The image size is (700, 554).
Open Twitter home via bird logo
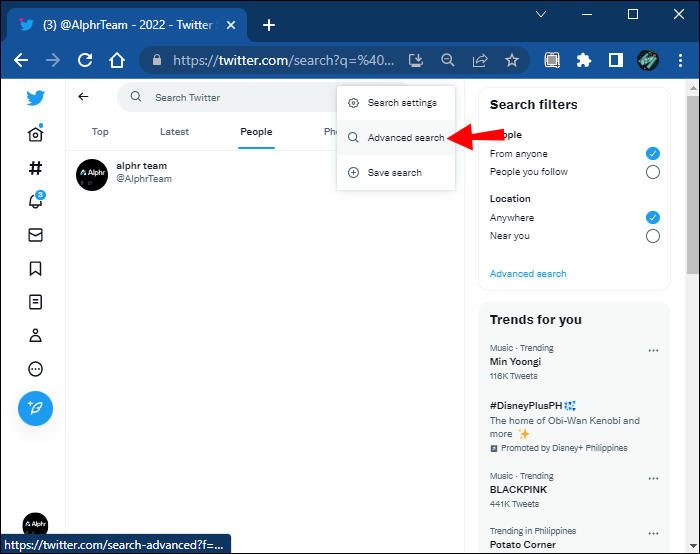tap(35, 98)
